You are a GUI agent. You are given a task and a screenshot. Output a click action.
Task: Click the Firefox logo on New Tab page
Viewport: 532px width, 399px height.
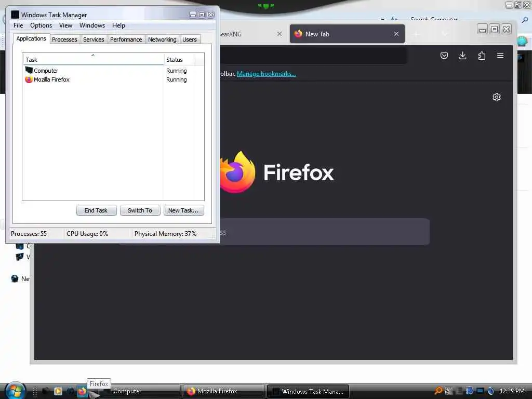point(237,172)
